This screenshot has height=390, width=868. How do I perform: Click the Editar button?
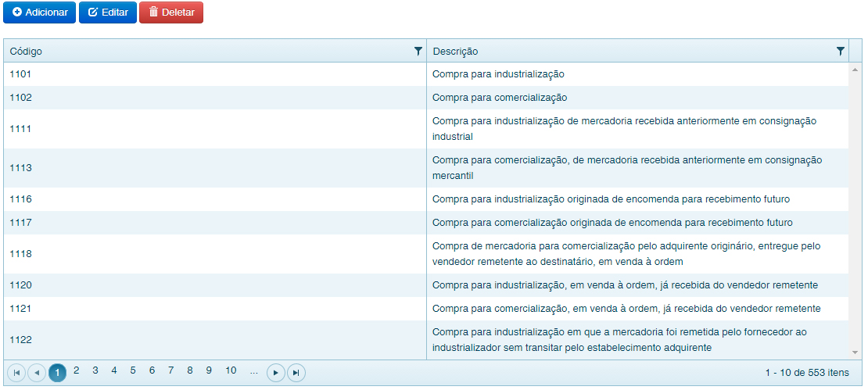[x=108, y=13]
